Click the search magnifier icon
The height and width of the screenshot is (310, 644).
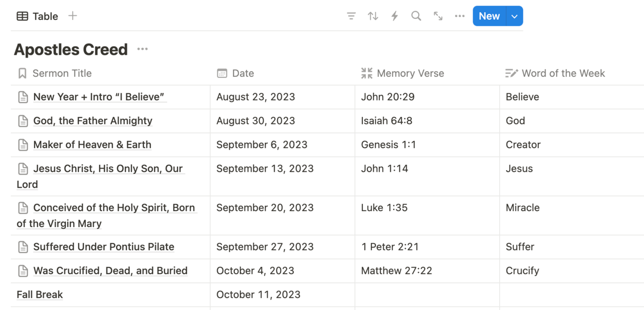coord(416,16)
